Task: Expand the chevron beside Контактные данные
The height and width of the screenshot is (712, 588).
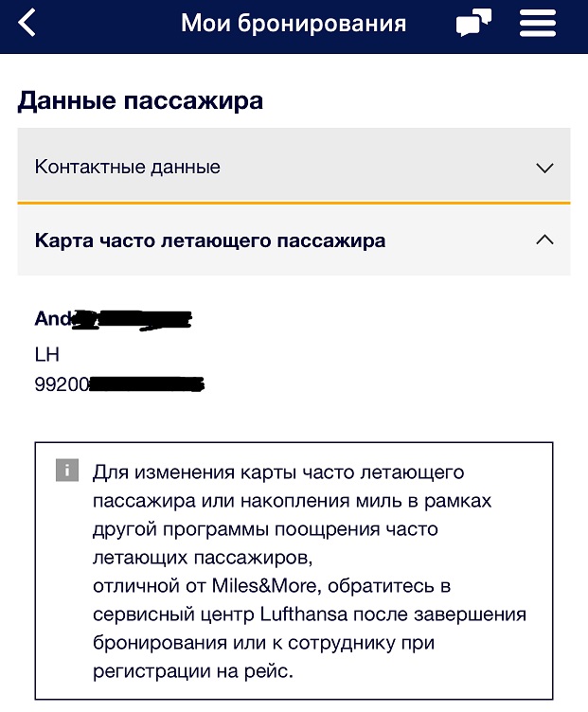Action: pyautogui.click(x=544, y=168)
